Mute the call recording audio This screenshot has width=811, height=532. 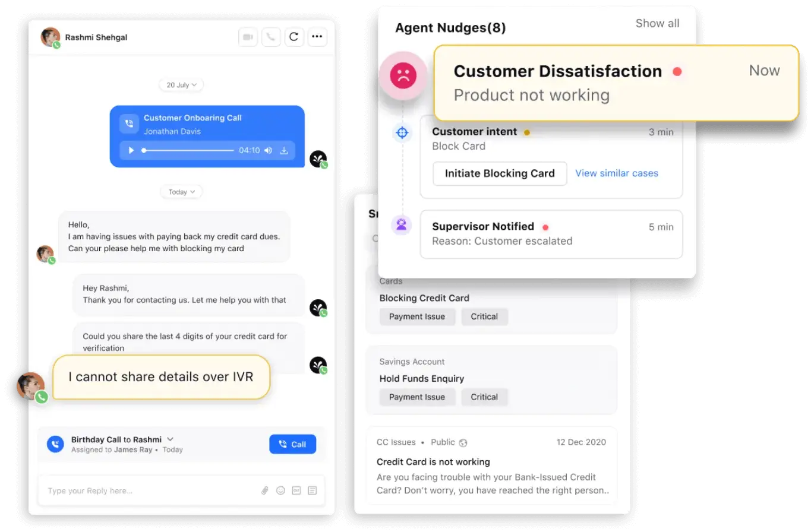(x=268, y=150)
